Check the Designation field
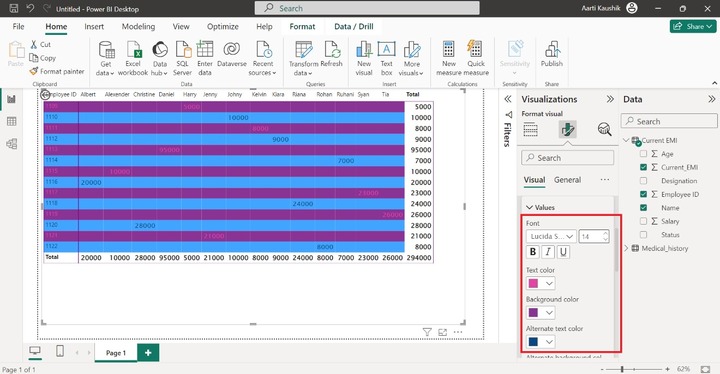The width and height of the screenshot is (720, 374). [643, 181]
